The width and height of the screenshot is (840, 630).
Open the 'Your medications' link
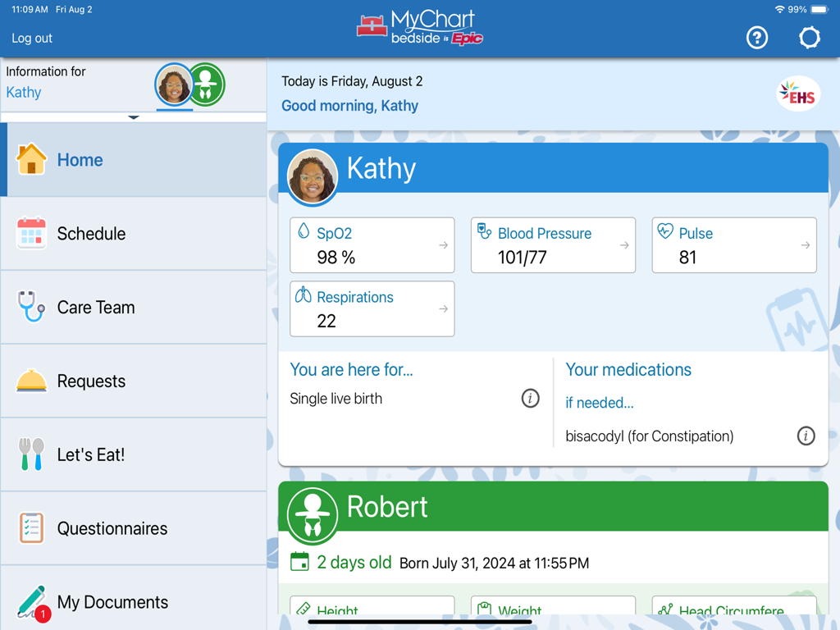628,370
